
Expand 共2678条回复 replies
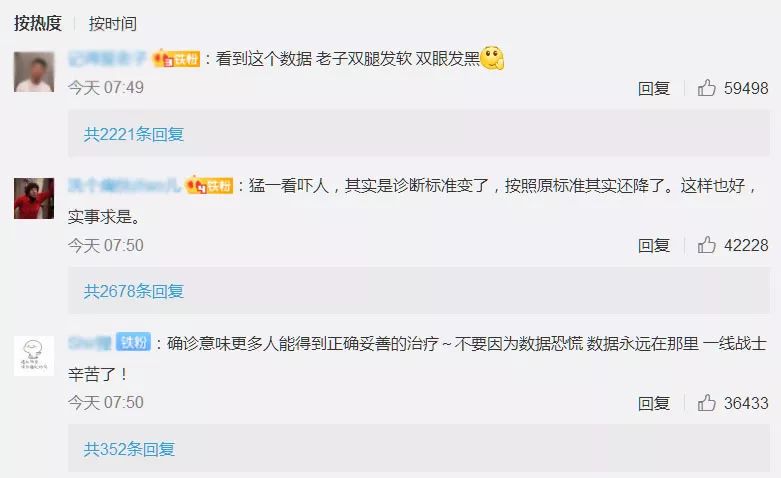134,291
